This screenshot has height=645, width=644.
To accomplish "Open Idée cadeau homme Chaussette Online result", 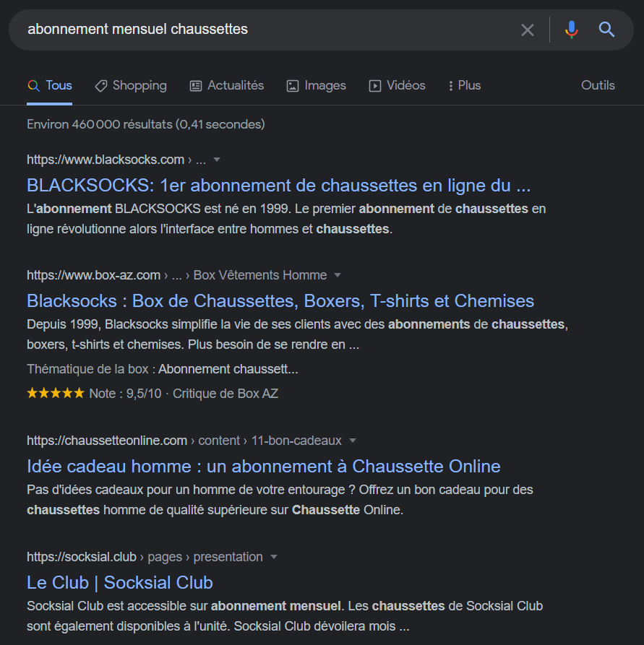I will pyautogui.click(x=264, y=467).
